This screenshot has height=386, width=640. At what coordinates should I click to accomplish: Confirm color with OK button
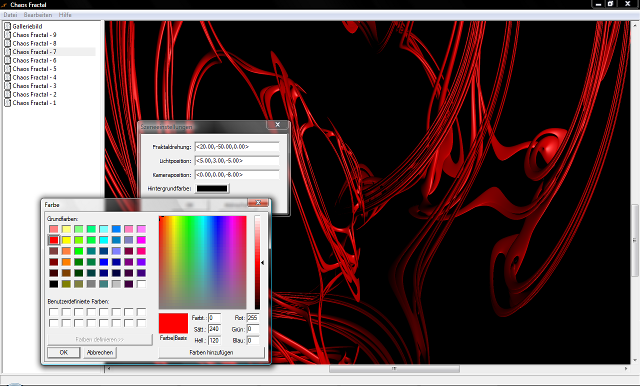click(x=64, y=353)
